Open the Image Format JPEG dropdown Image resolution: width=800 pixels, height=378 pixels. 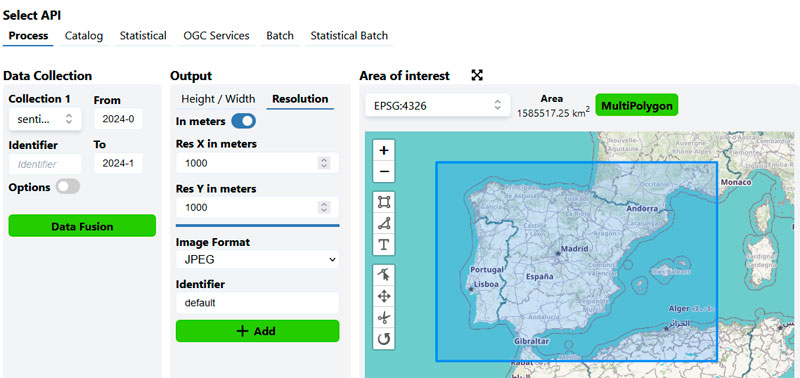point(257,259)
